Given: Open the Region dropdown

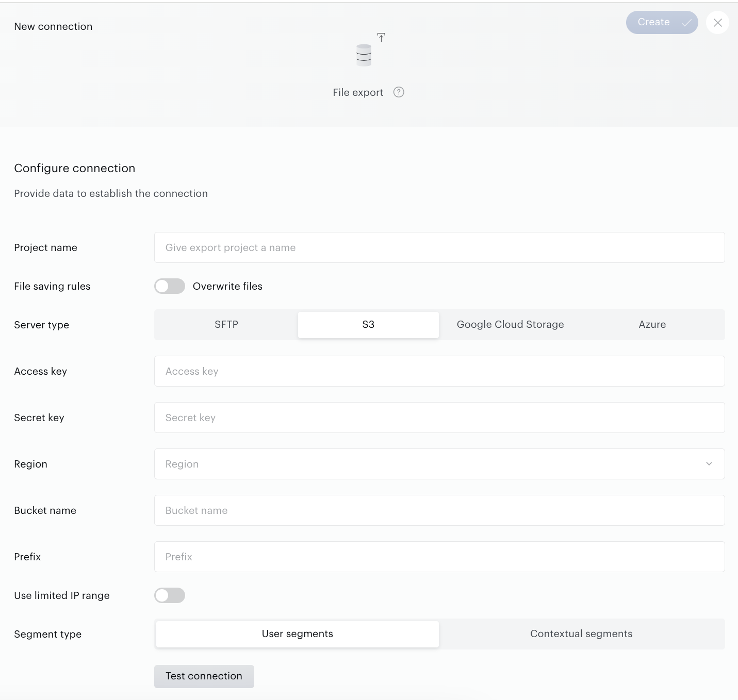Looking at the screenshot, I should 439,464.
